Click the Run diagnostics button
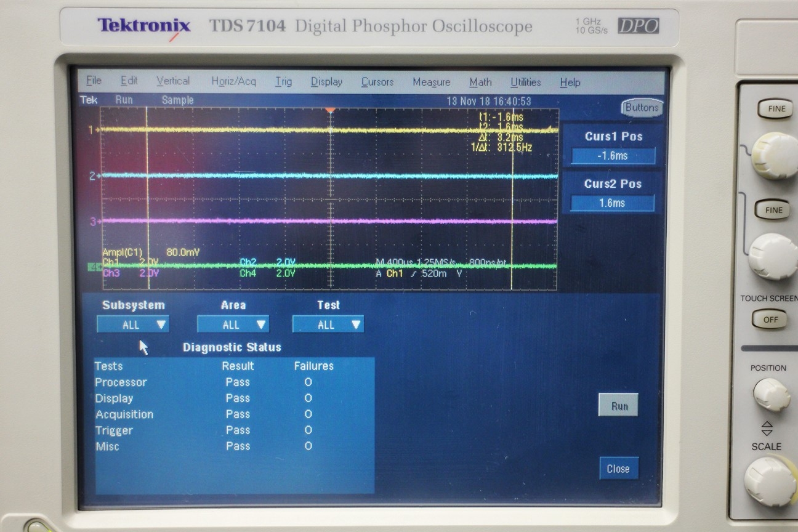 click(x=618, y=406)
